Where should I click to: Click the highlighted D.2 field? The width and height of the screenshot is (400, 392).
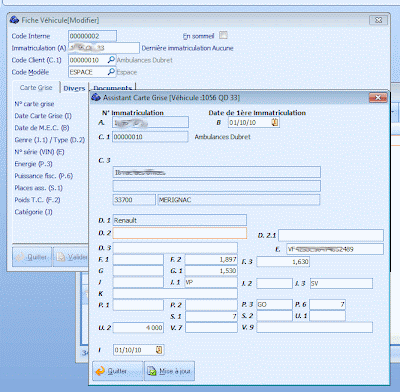tap(180, 233)
